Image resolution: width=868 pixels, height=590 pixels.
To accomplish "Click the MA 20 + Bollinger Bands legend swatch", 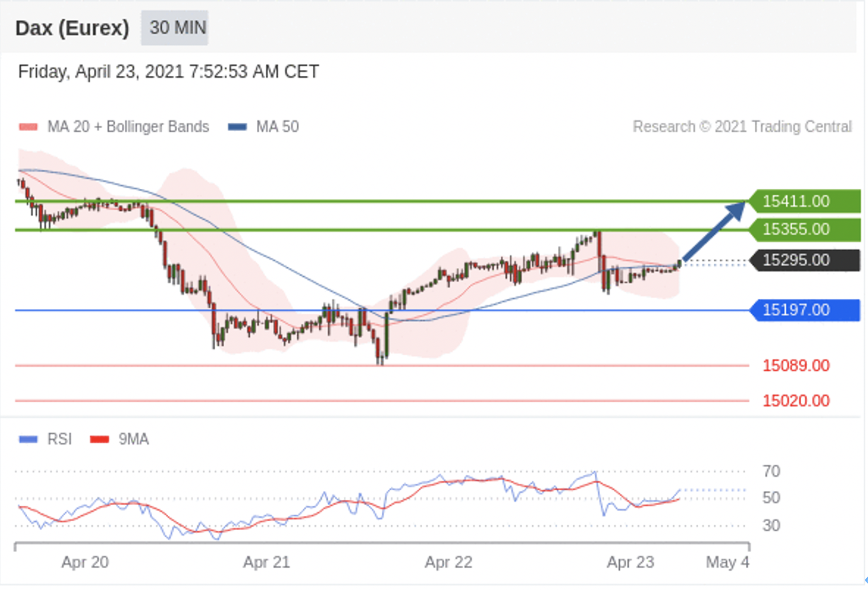I will (28, 127).
